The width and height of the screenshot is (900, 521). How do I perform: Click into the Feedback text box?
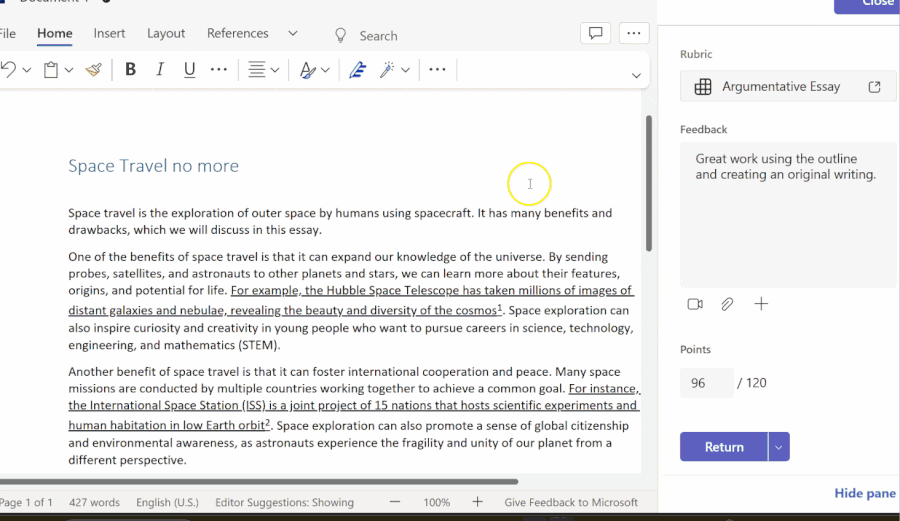tap(788, 215)
